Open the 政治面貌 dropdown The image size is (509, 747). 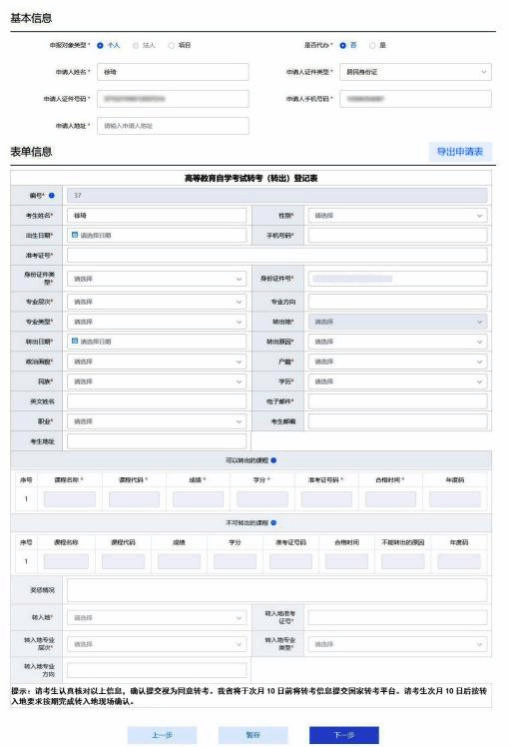click(x=156, y=362)
